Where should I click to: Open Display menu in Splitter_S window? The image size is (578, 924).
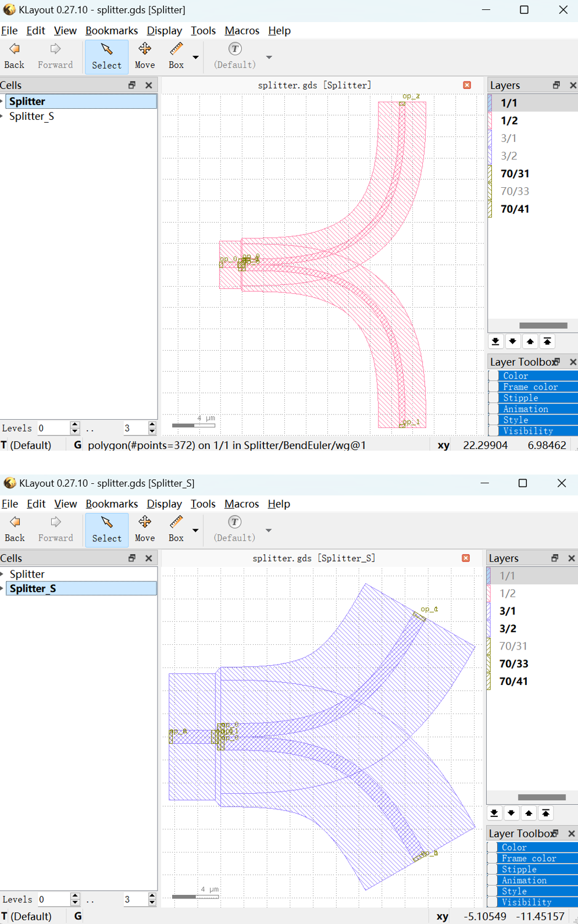tap(164, 504)
